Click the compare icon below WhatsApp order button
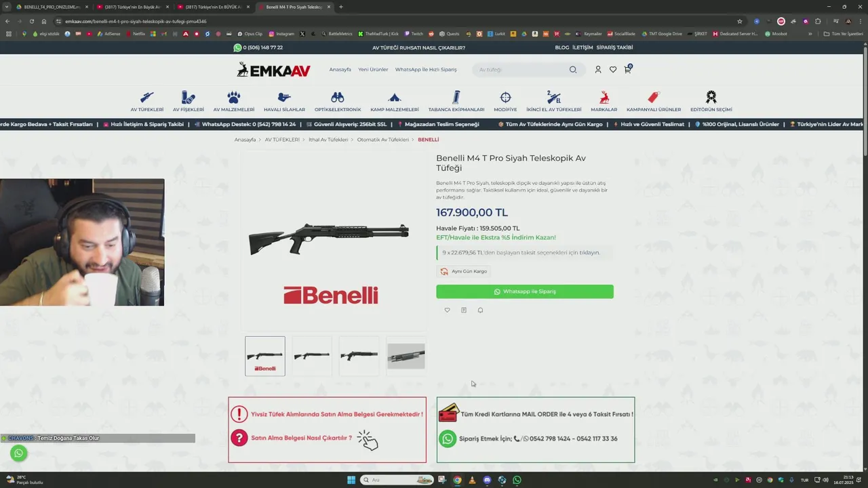Image resolution: width=868 pixels, height=488 pixels. (x=464, y=310)
